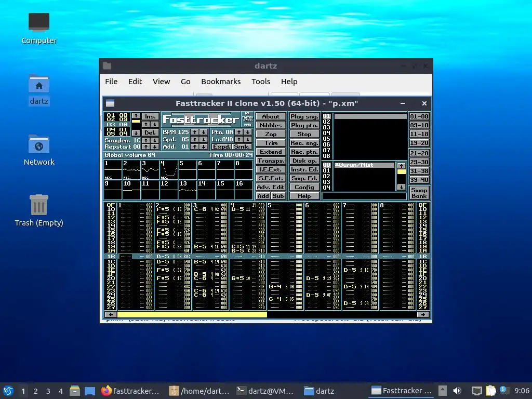Click sample list scroll down arrow

pos(402,187)
